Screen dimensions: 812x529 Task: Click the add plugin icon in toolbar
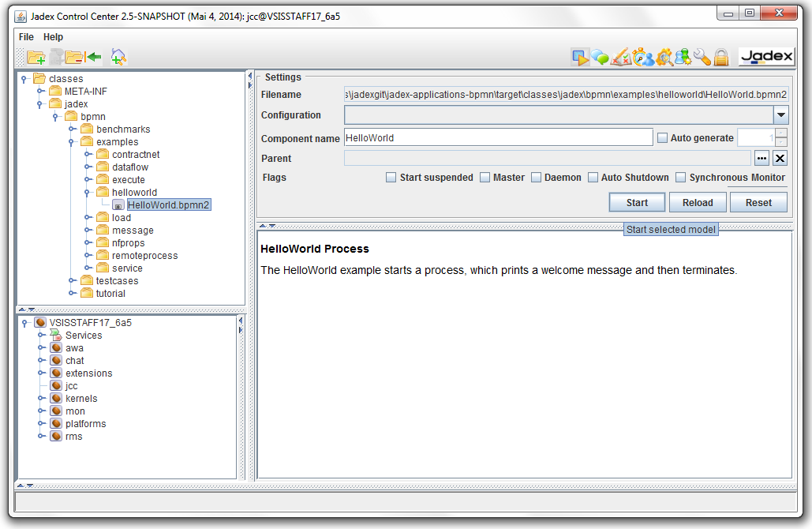point(118,57)
